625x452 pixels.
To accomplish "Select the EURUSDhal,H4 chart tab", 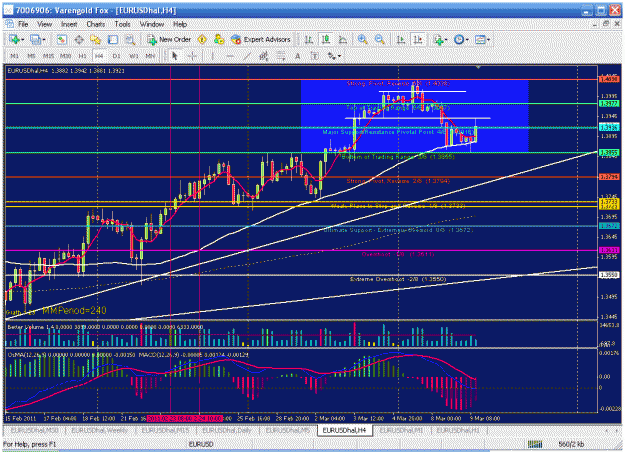I will 344,430.
